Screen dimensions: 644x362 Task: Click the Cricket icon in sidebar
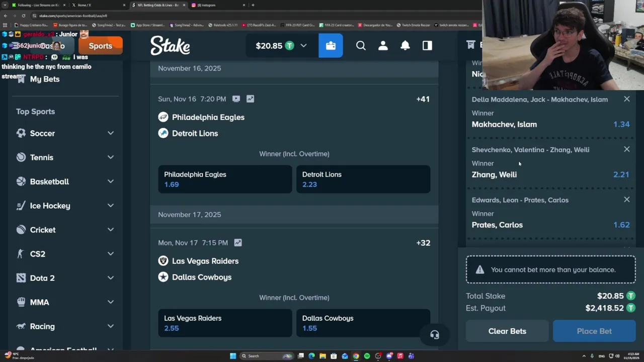tap(21, 230)
